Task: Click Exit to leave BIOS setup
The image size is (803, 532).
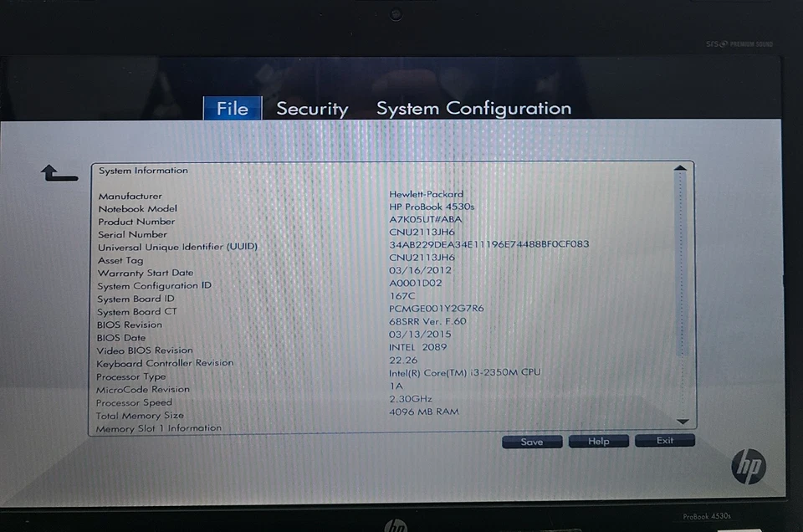Action: click(665, 441)
